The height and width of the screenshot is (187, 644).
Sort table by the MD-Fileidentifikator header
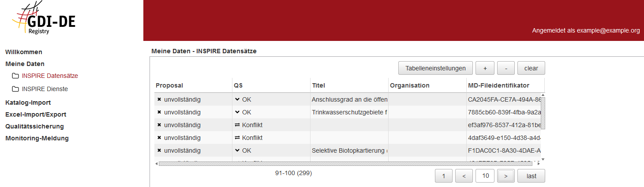pyautogui.click(x=498, y=85)
